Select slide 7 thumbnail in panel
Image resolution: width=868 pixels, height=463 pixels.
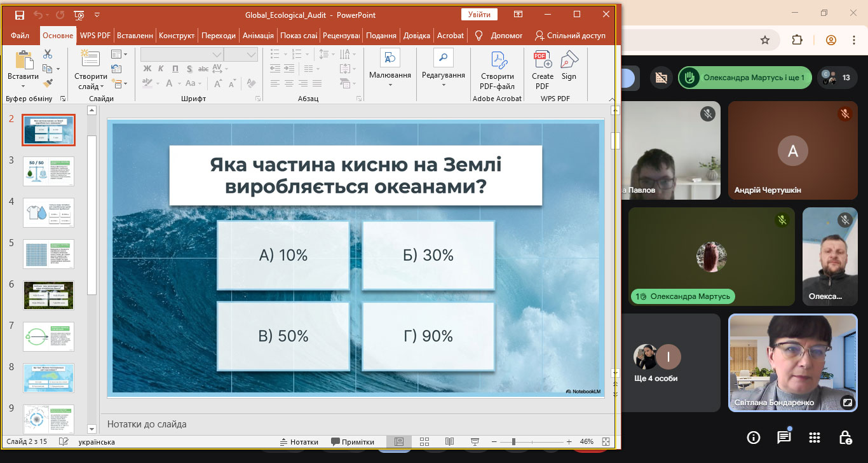[48, 336]
